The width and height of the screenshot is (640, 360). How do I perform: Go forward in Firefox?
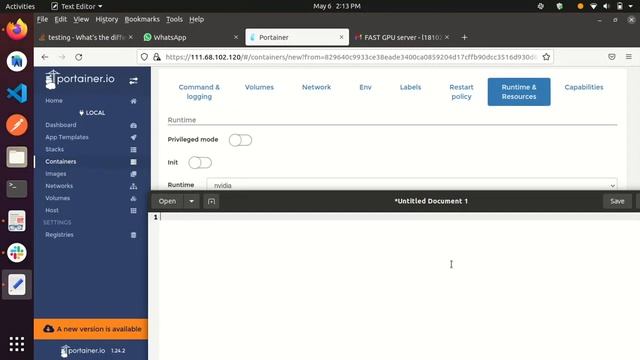[62, 57]
